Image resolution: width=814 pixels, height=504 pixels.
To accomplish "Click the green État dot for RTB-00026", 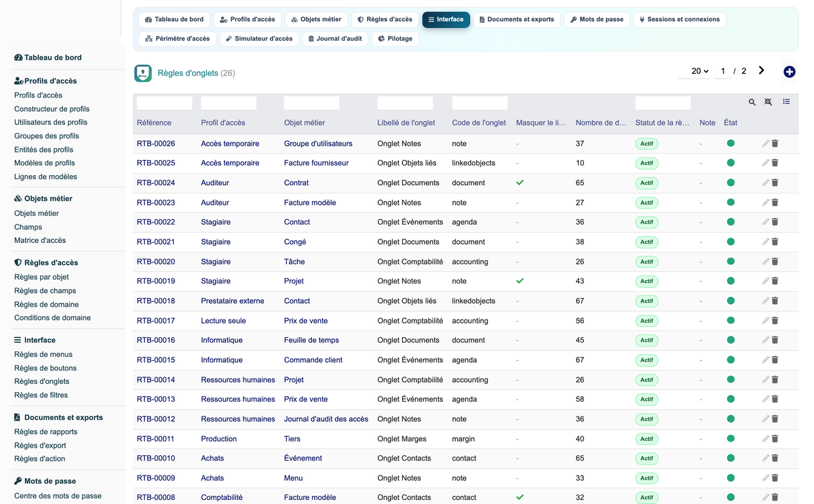I will coord(731,143).
